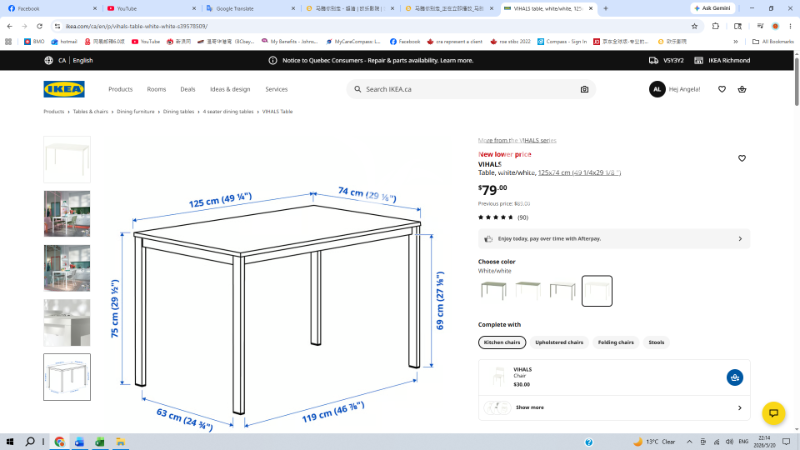The height and width of the screenshot is (450, 800).
Task: Open Ideas & design menu
Action: pyautogui.click(x=230, y=89)
